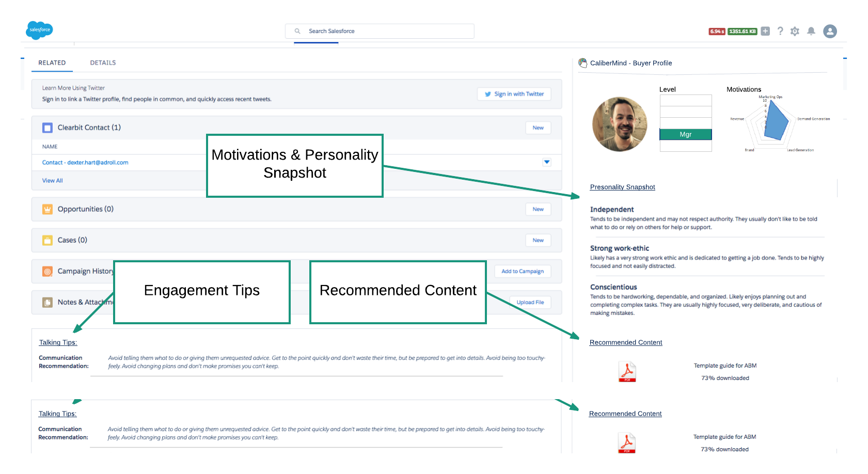868x474 pixels.
Task: Open the setup gear icon
Action: click(x=795, y=31)
